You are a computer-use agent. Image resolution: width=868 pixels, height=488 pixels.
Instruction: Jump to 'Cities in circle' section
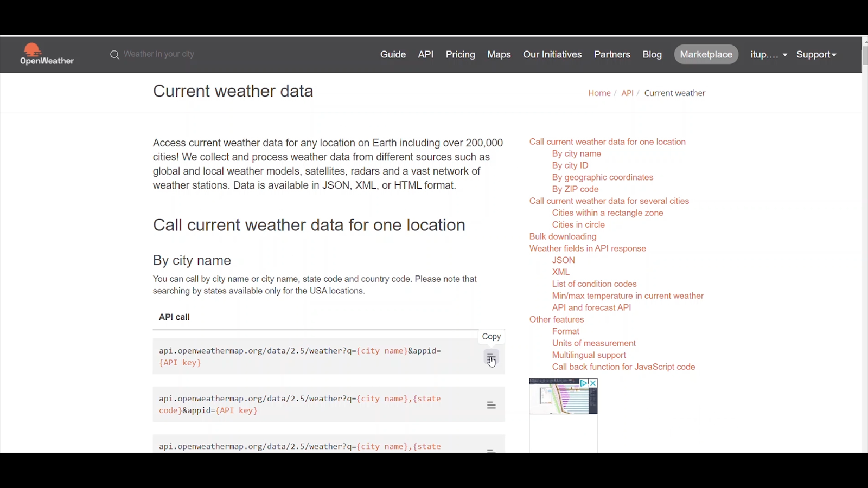[578, 225]
